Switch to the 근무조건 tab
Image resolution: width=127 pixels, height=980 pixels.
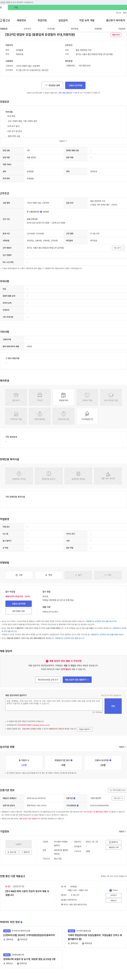point(27,29)
